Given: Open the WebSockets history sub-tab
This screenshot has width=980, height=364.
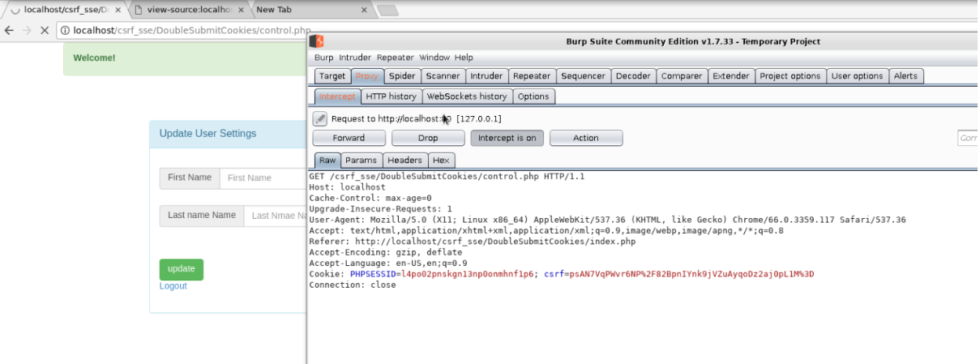Looking at the screenshot, I should click(467, 96).
